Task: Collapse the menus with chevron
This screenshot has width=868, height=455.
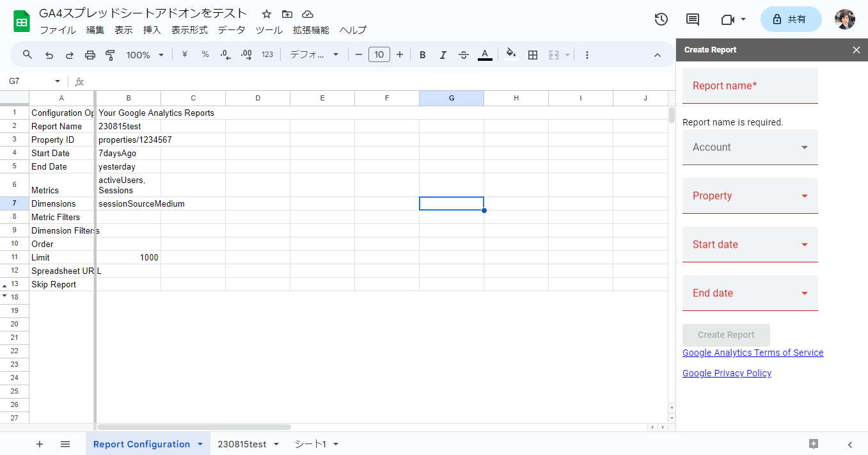Action: [x=658, y=55]
